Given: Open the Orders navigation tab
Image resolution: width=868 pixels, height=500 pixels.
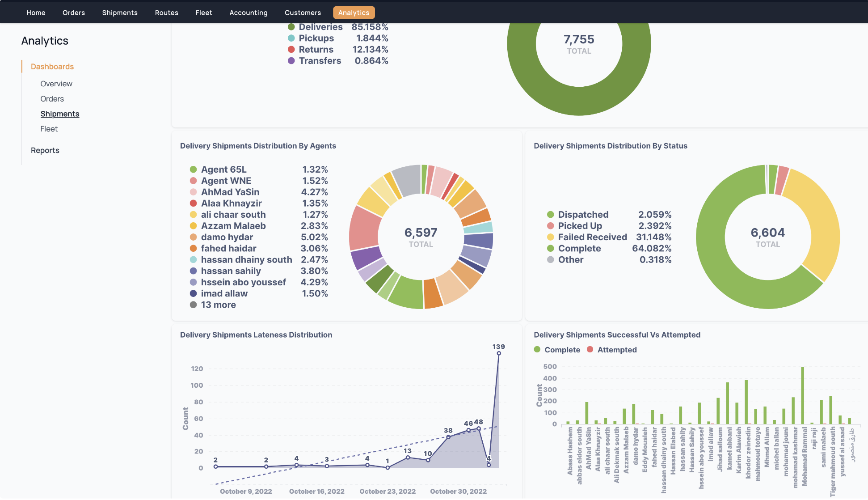Looking at the screenshot, I should pyautogui.click(x=74, y=13).
